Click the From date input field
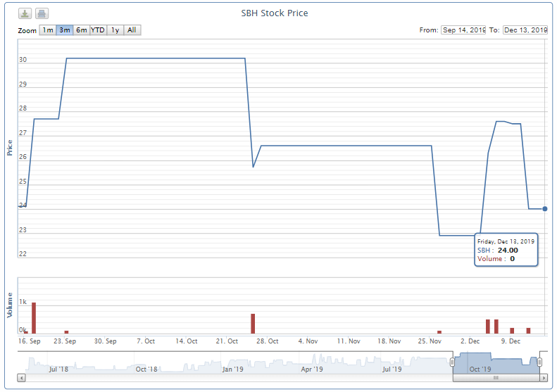This screenshot has height=392, width=557. point(463,30)
